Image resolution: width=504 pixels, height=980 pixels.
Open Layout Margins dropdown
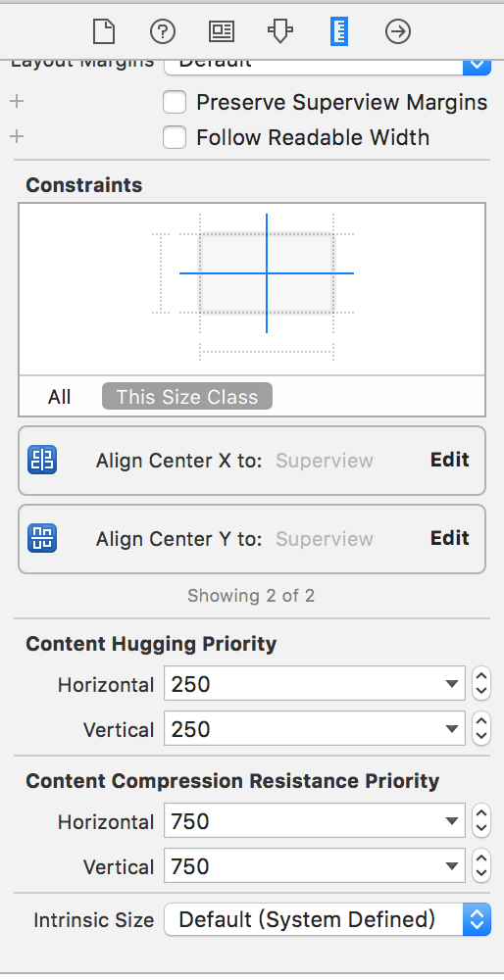coord(477,65)
